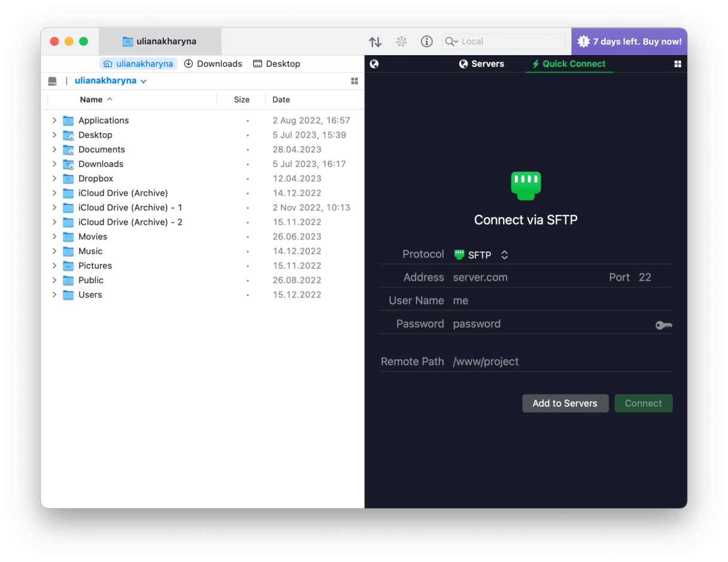Switch to the Servers tab

tap(481, 64)
